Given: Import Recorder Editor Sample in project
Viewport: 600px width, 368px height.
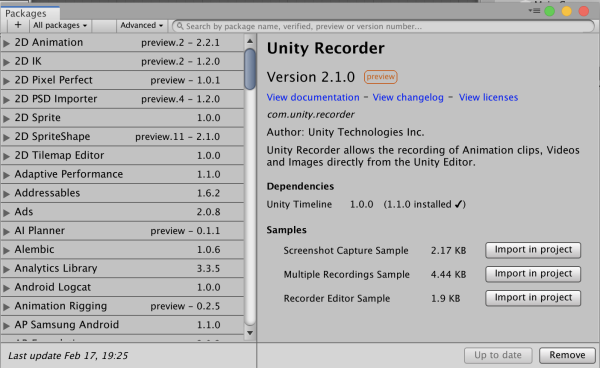Looking at the screenshot, I should (533, 298).
